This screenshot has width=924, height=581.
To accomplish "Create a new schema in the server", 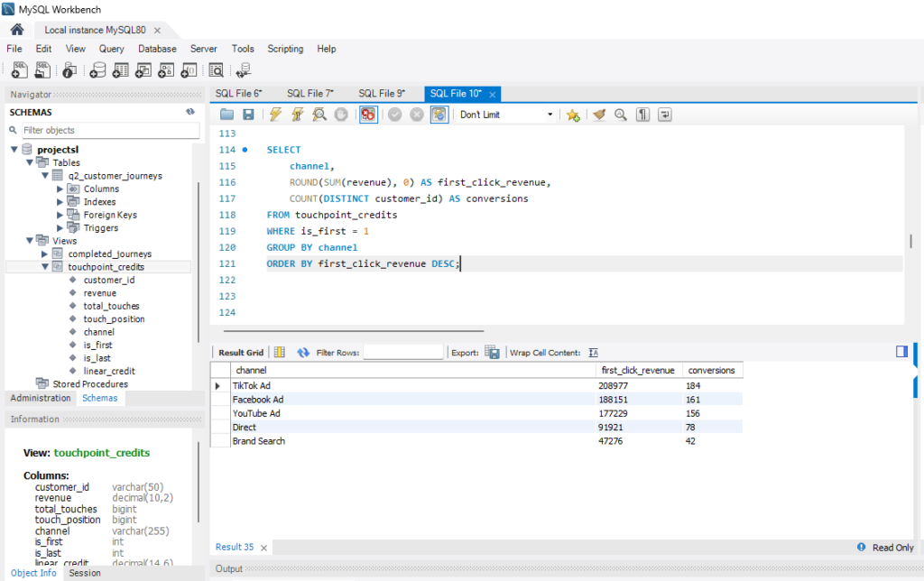I will (97, 70).
